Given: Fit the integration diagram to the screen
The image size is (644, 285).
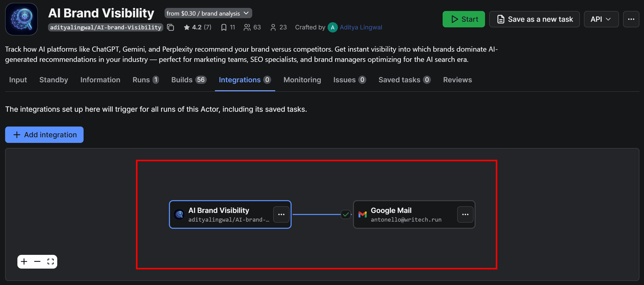Looking at the screenshot, I should click(x=50, y=261).
